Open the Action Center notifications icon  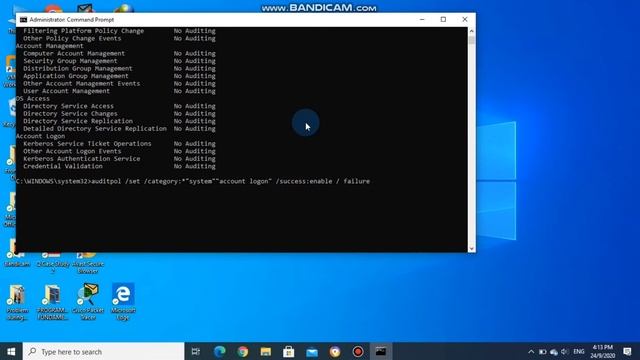[x=627, y=351]
